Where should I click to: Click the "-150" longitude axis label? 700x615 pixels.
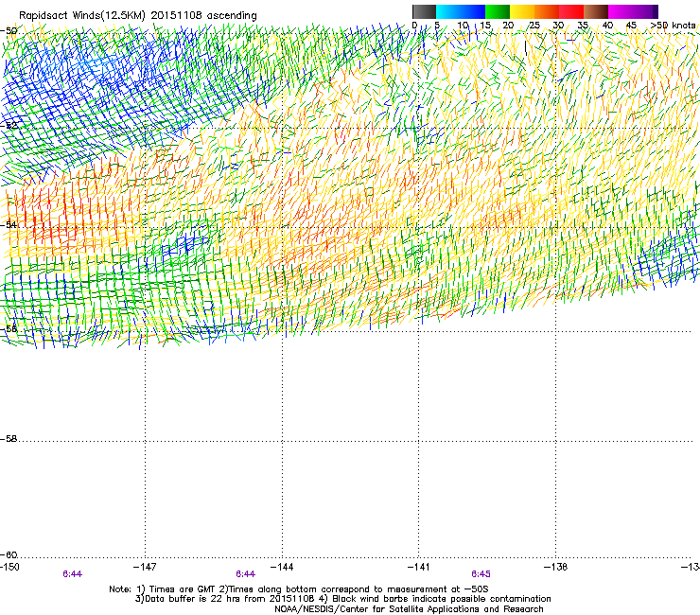click(x=9, y=567)
